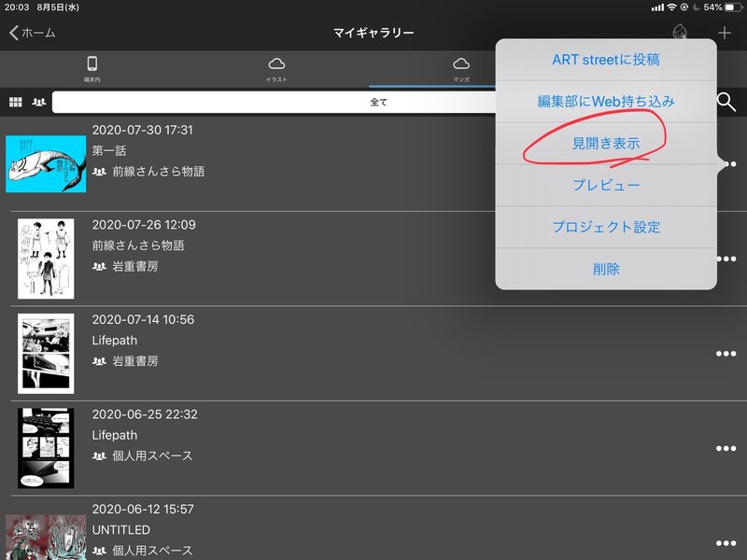Viewport: 747px width, 560px height.
Task: Click 個人用スペース under Lifepath 2020-06-25
Action: click(152, 455)
